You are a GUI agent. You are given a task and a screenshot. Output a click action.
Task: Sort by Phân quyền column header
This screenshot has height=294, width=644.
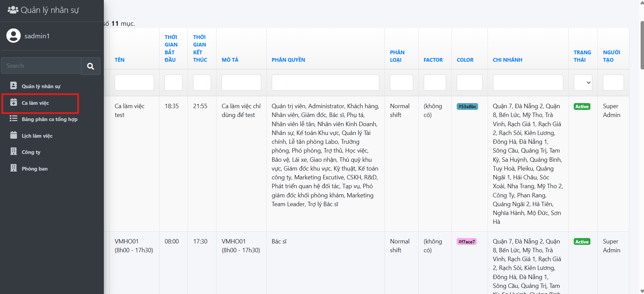pyautogui.click(x=288, y=60)
